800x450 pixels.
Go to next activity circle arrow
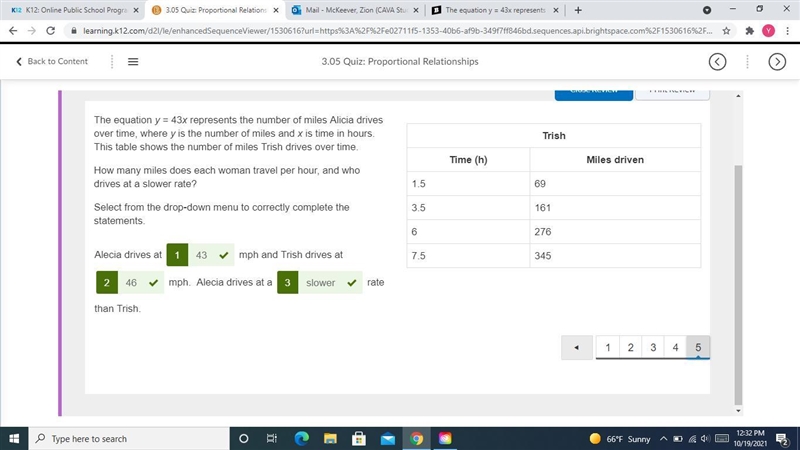coord(777,62)
